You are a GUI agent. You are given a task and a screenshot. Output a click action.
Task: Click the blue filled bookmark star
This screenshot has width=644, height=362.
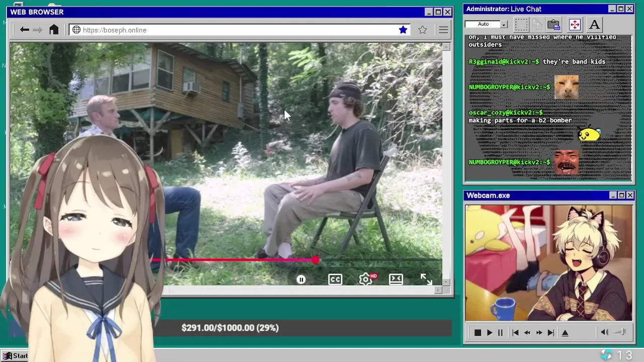[403, 30]
